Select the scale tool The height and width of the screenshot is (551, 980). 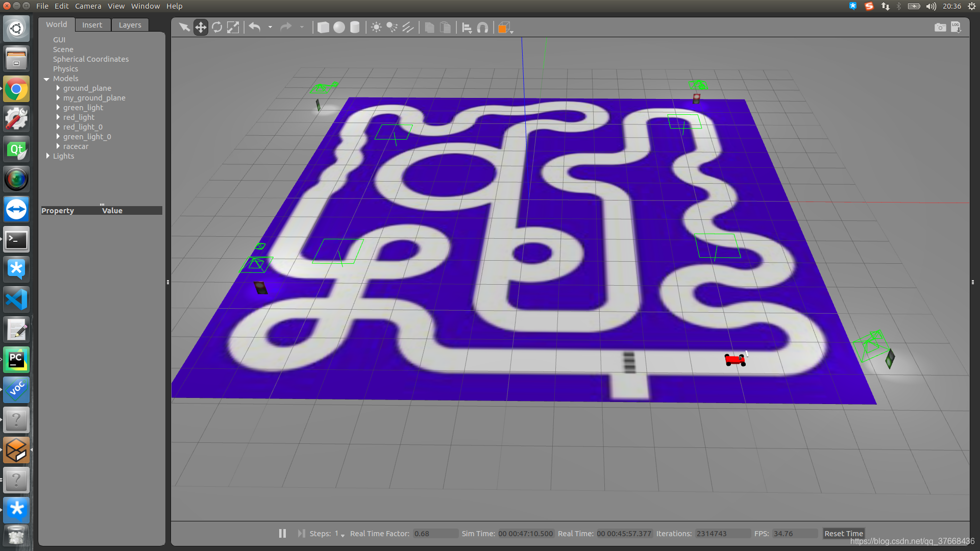click(233, 27)
